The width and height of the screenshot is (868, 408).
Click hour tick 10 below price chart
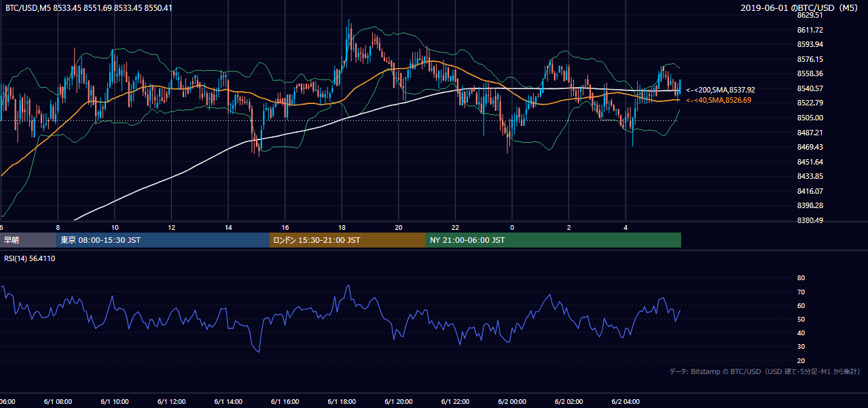[115, 227]
